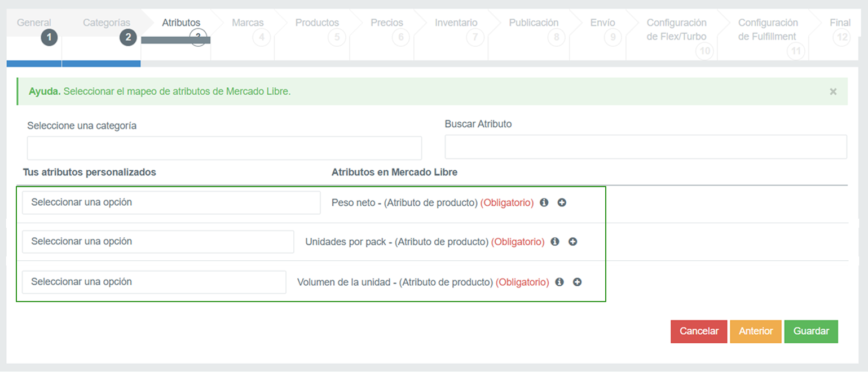The image size is (868, 372).
Task: Go to the General step tab
Action: pyautogui.click(x=34, y=23)
